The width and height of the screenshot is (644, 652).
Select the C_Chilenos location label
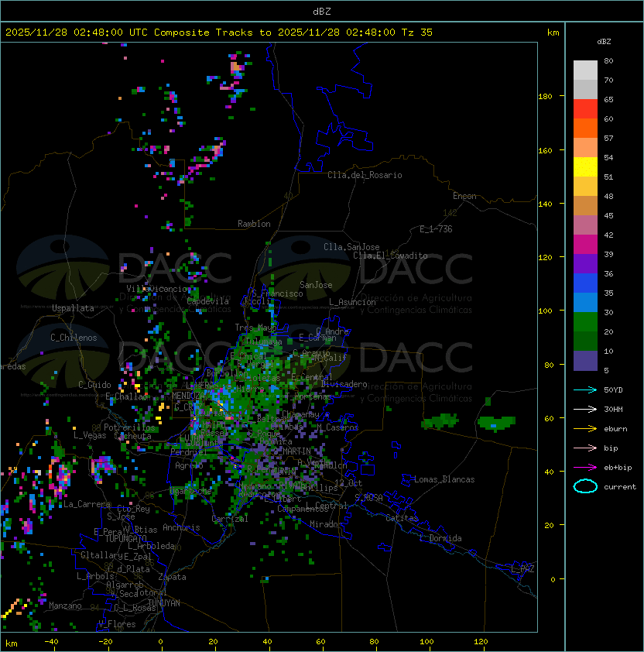point(74,338)
